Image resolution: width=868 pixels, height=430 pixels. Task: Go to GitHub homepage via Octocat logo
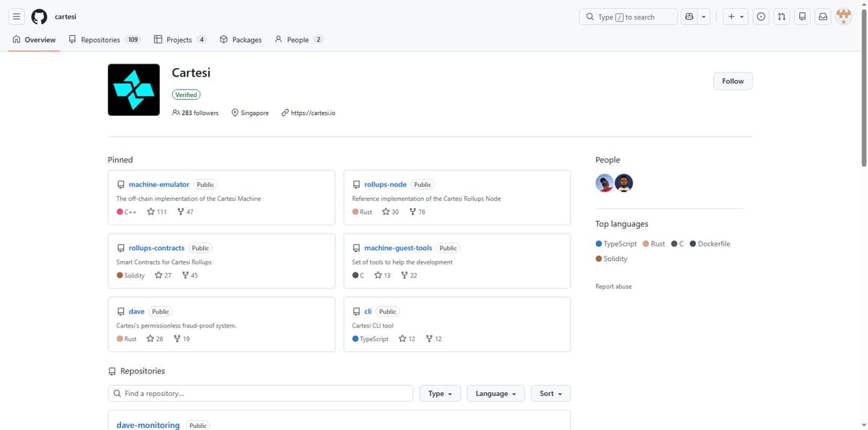point(39,17)
